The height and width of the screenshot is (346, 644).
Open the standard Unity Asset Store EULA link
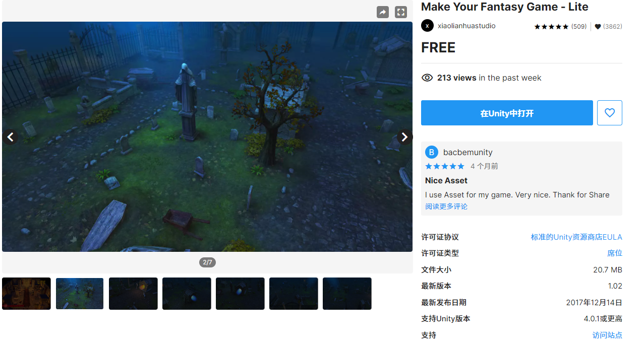(576, 237)
